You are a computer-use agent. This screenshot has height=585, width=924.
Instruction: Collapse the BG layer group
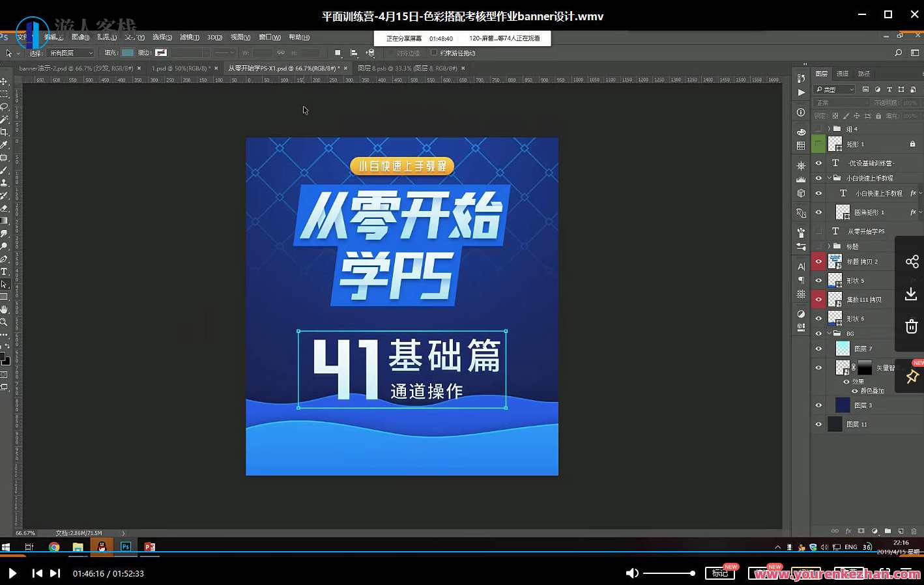pyautogui.click(x=830, y=333)
